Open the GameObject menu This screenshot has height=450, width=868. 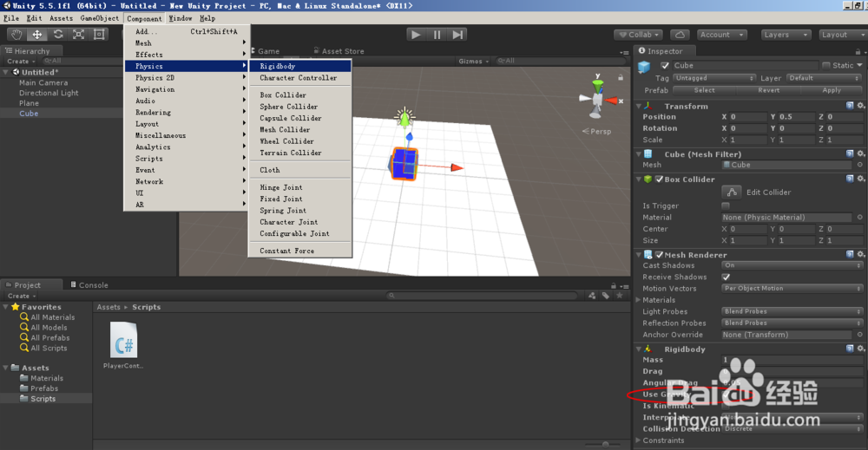(100, 18)
